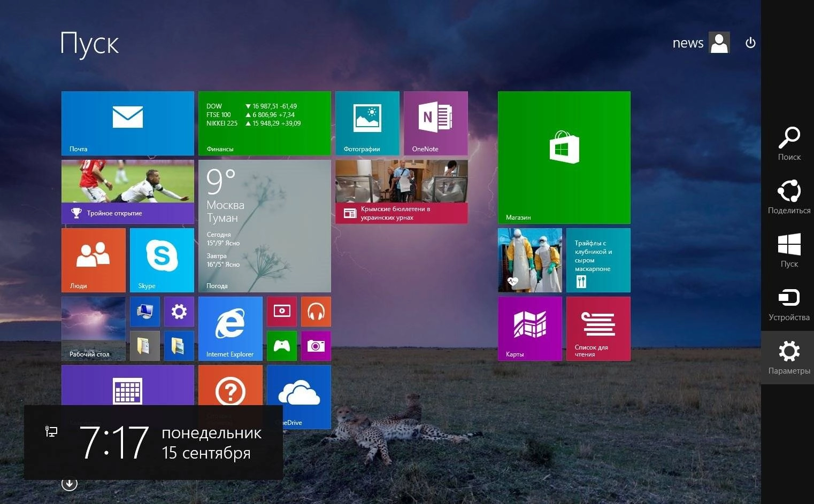Open the People (Люди) tile
The image size is (814, 504).
94,260
